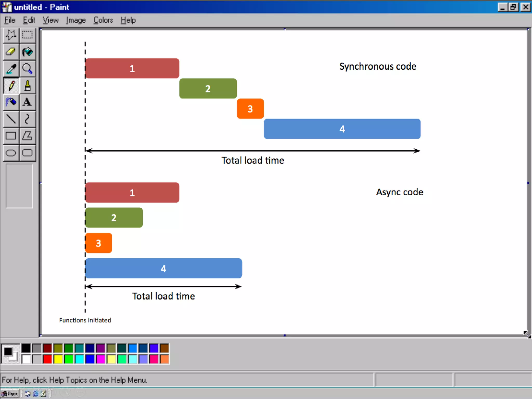Open the Colors menu
The image size is (532, 399).
[x=103, y=20]
